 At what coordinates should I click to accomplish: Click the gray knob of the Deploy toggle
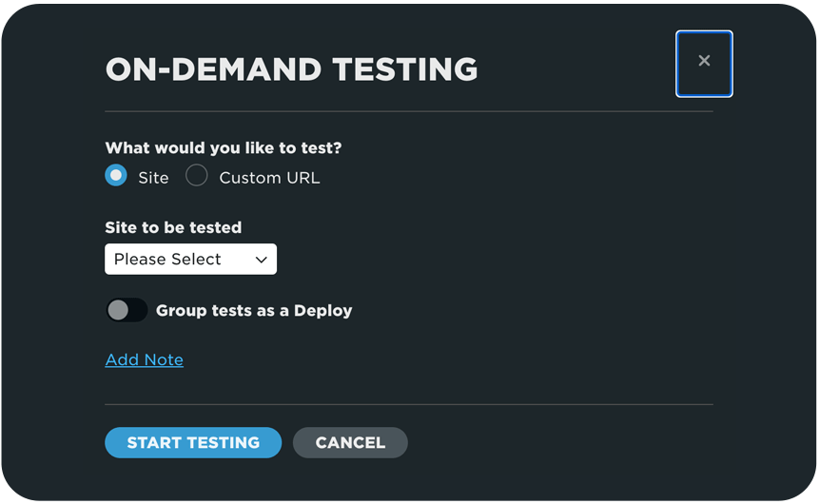118,310
